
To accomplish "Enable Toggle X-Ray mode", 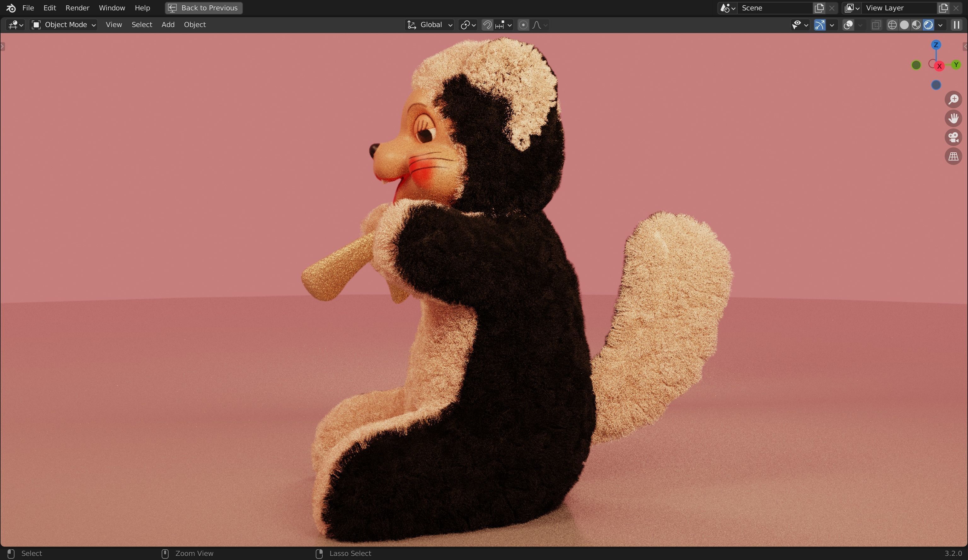I will click(x=876, y=25).
